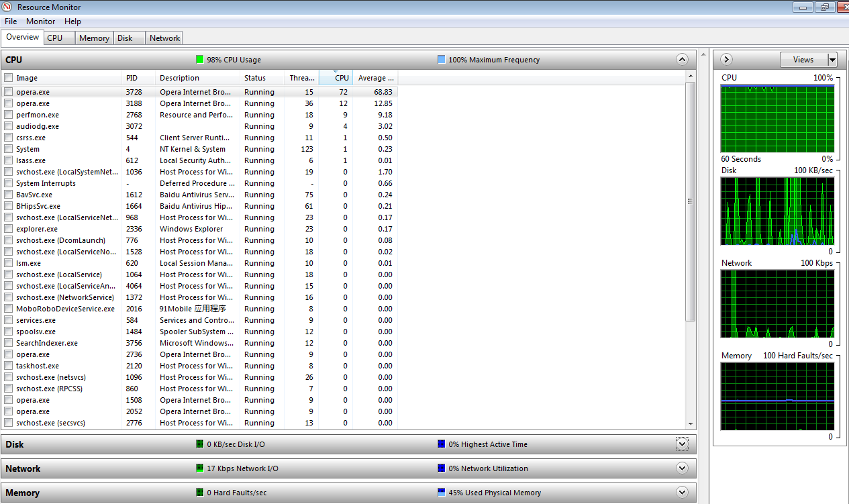Tick the csrss.exe checkbox

click(x=9, y=138)
